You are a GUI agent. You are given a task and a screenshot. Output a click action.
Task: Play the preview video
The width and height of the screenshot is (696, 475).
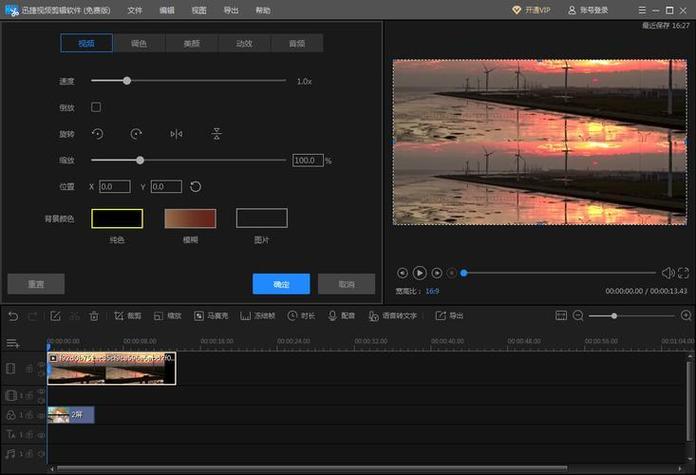419,273
